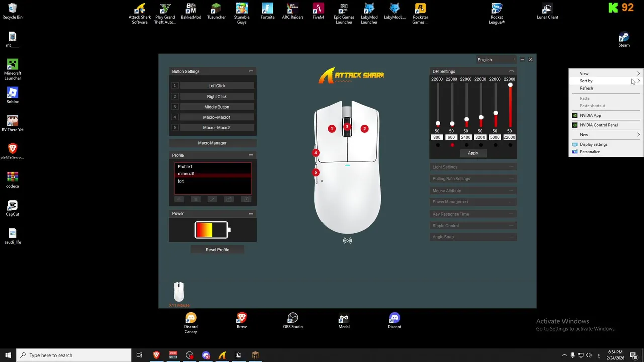Screen dimensions: 644x362
Task: Click the Middle Button assignment
Action: tap(217, 107)
